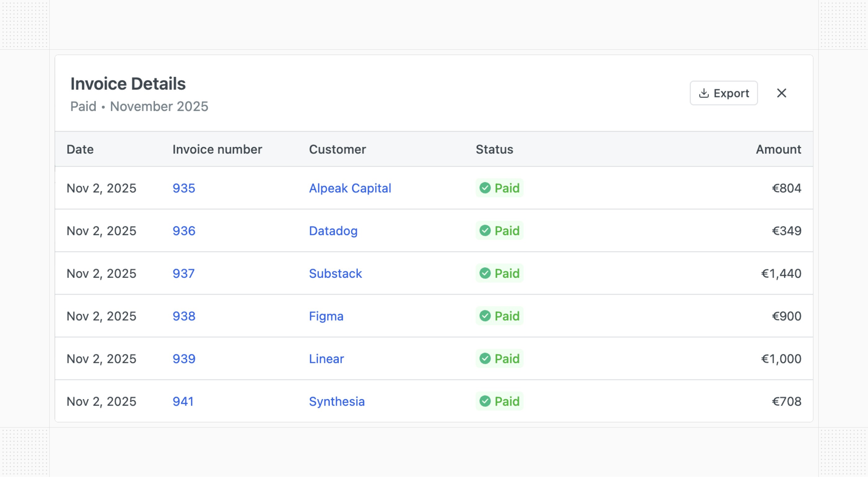Open invoice number 936

tap(184, 231)
